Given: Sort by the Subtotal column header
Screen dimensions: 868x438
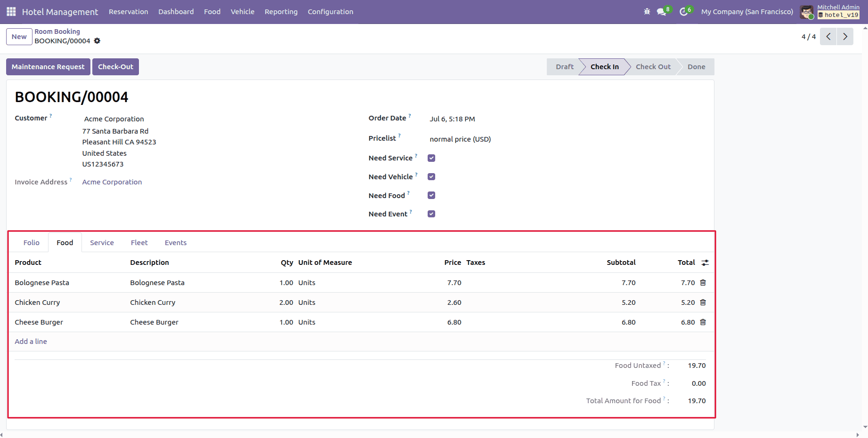Looking at the screenshot, I should point(621,263).
